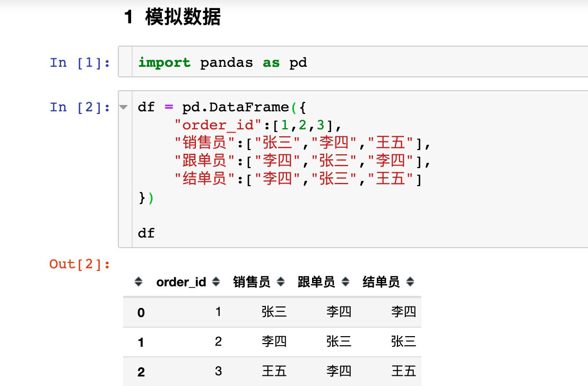Click the order_id column header
This screenshot has width=588, height=386.
[x=181, y=282]
